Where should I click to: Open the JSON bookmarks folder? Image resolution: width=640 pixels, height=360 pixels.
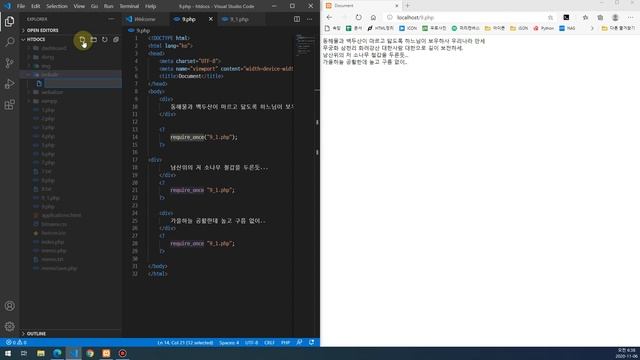(519, 28)
